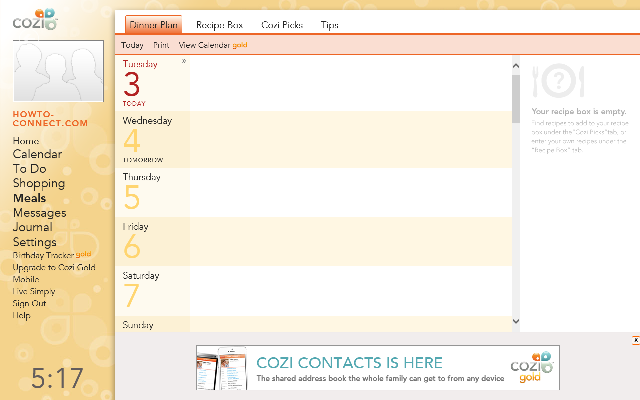Sign Out of Cozi

(29, 303)
